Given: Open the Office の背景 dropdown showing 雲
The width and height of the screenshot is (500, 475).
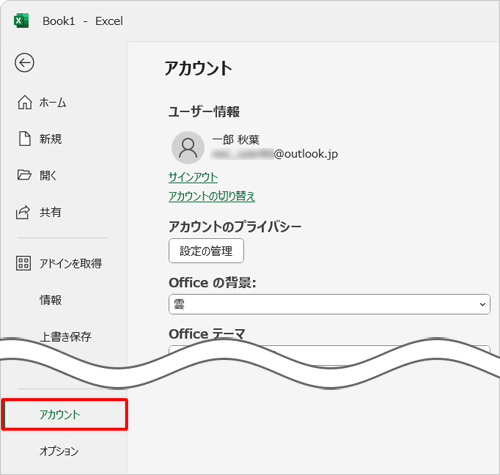Looking at the screenshot, I should 329,304.
